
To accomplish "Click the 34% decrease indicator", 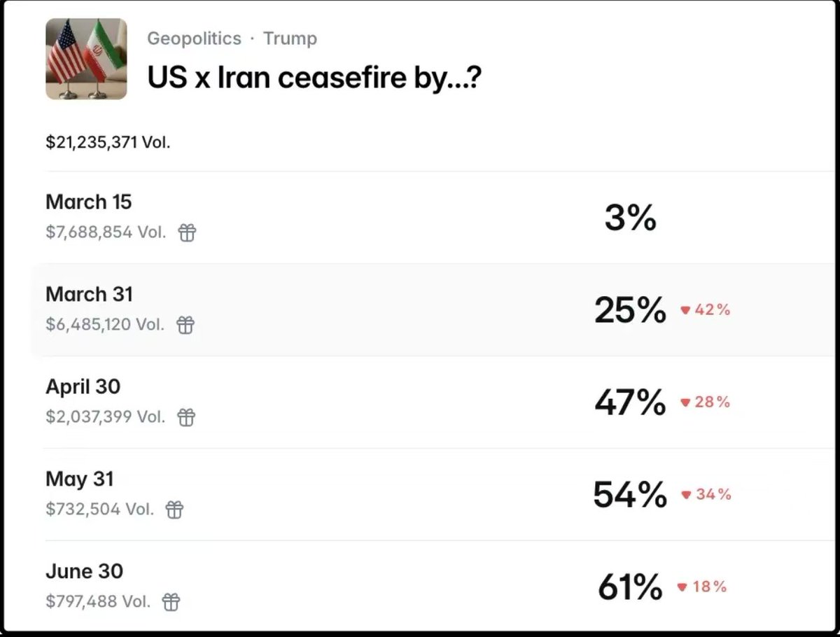I will [706, 495].
